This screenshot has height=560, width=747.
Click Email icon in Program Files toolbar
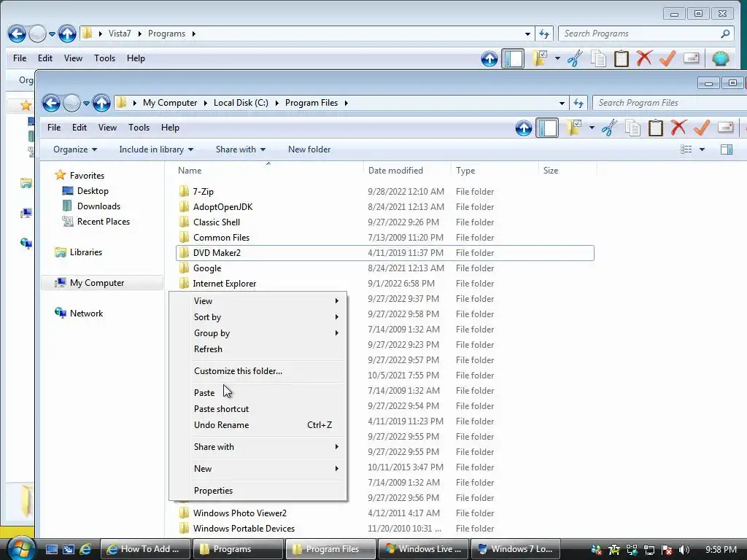(725, 127)
